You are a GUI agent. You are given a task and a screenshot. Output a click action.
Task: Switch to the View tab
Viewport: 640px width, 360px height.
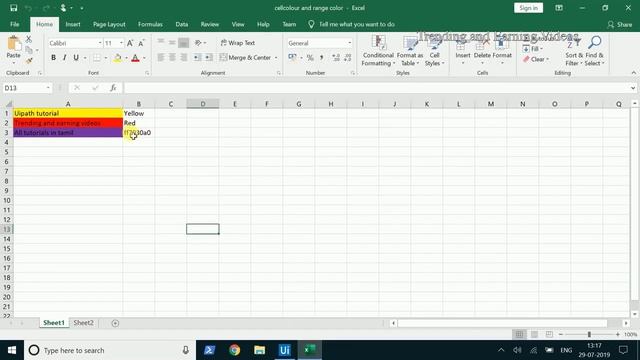coord(238,24)
